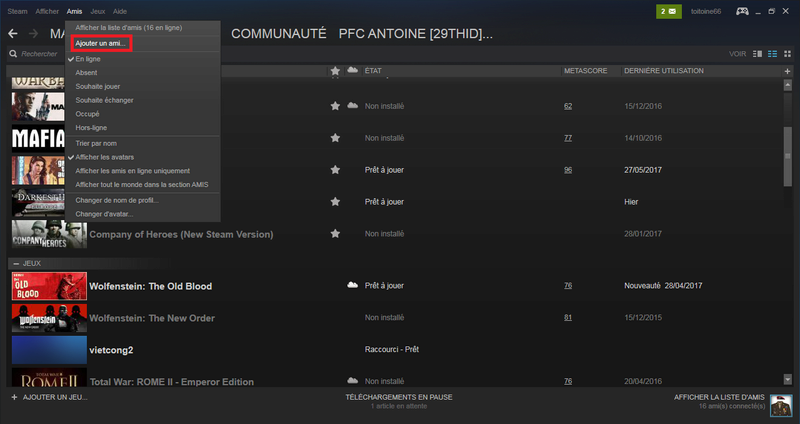Click cloud icon of Total War: ROME II

(353, 381)
